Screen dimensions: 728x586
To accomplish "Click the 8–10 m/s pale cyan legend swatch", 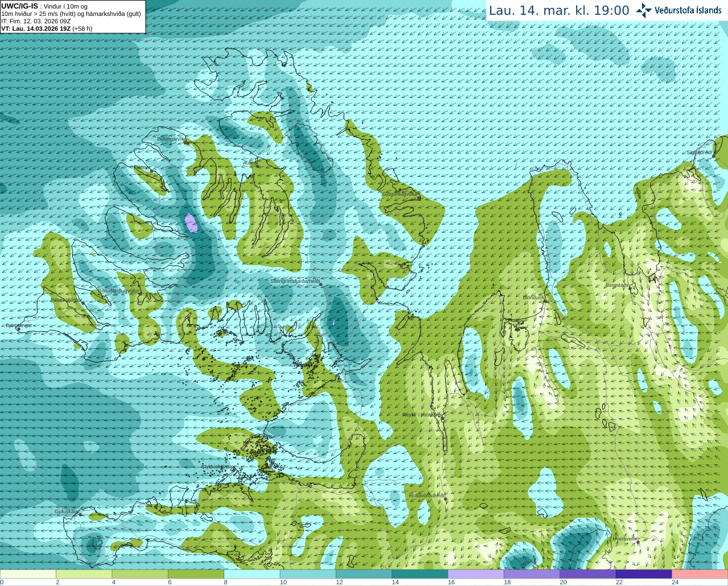I will pyautogui.click(x=252, y=574).
